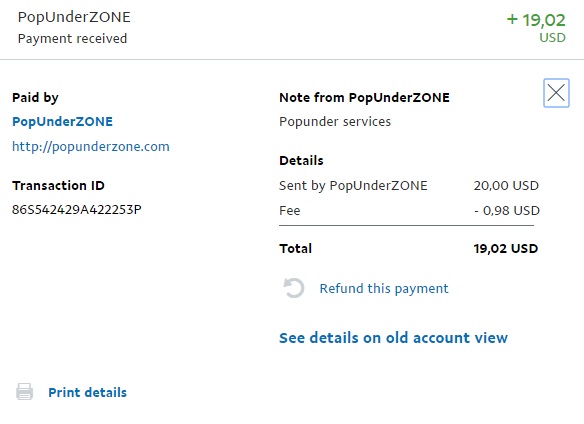Open See details on old account view
Image resolution: width=584 pixels, height=424 pixels.
(393, 338)
